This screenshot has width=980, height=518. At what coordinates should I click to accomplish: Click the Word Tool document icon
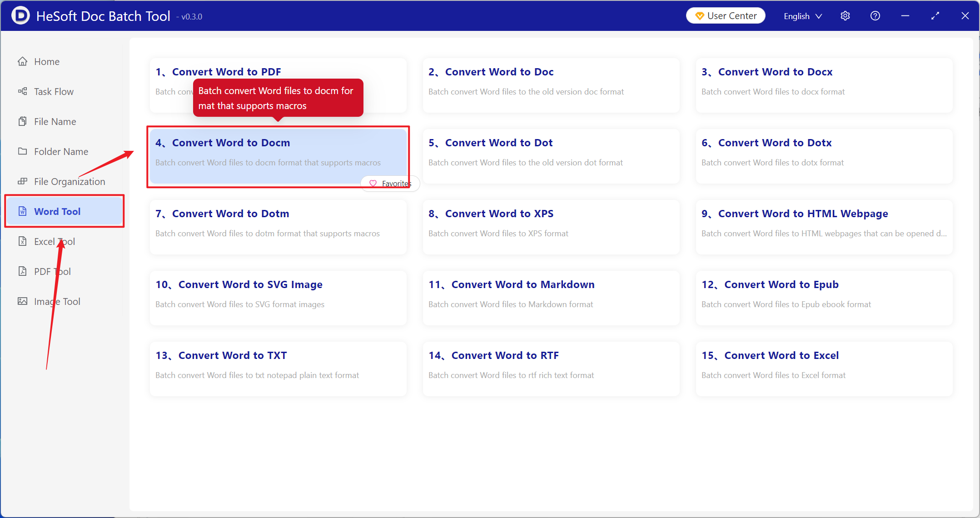point(22,211)
